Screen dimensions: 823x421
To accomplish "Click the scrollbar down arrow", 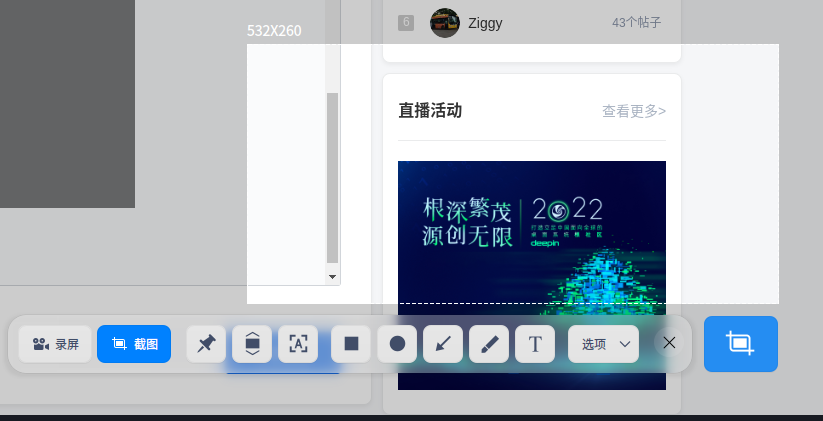I will [x=332, y=276].
